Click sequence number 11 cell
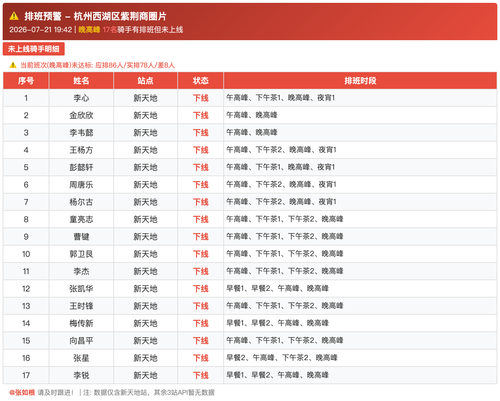Screen dimensions: 500x401 (x=26, y=271)
